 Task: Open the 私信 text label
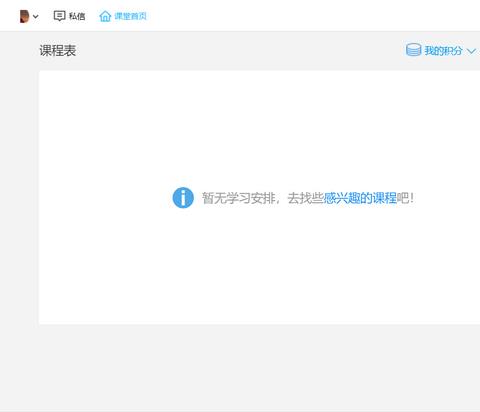point(77,16)
